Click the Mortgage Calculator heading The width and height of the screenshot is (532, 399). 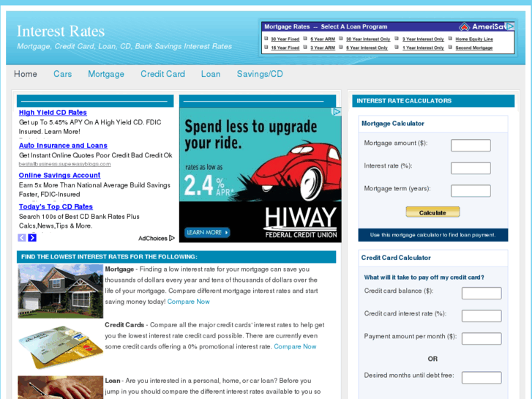pos(393,124)
